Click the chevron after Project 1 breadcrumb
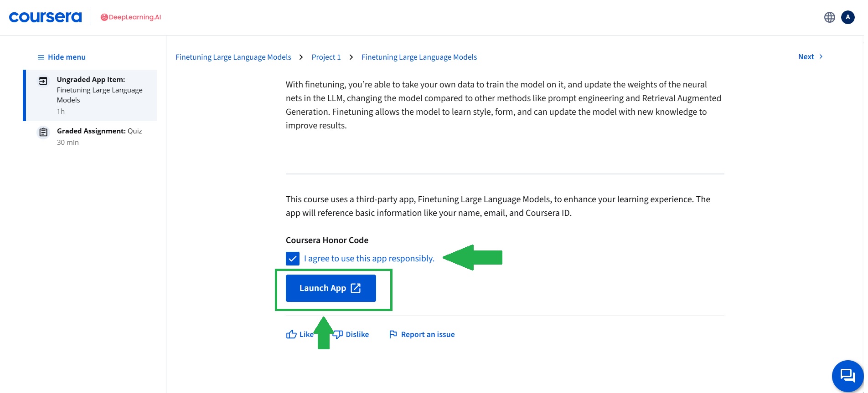This screenshot has height=393, width=868. 351,57
